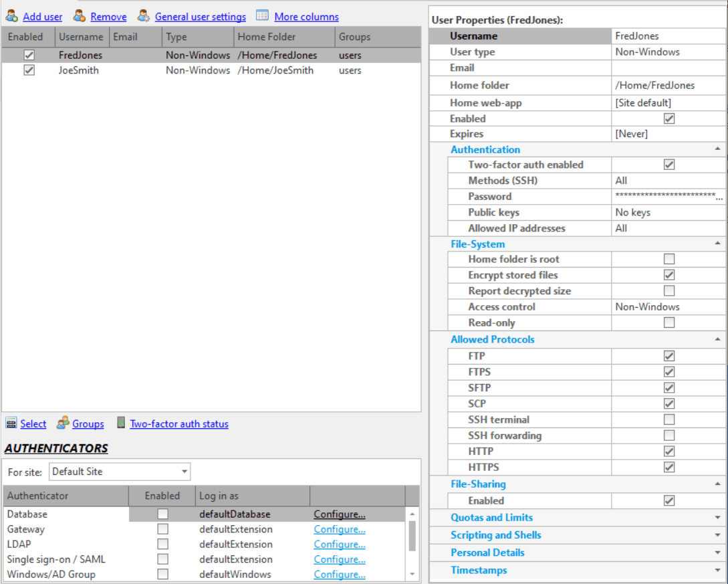The width and height of the screenshot is (728, 584).
Task: Enable the Database authenticator checkbox
Action: click(x=162, y=514)
